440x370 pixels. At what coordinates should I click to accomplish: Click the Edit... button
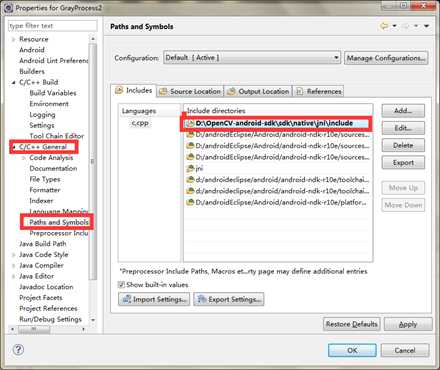coord(403,128)
